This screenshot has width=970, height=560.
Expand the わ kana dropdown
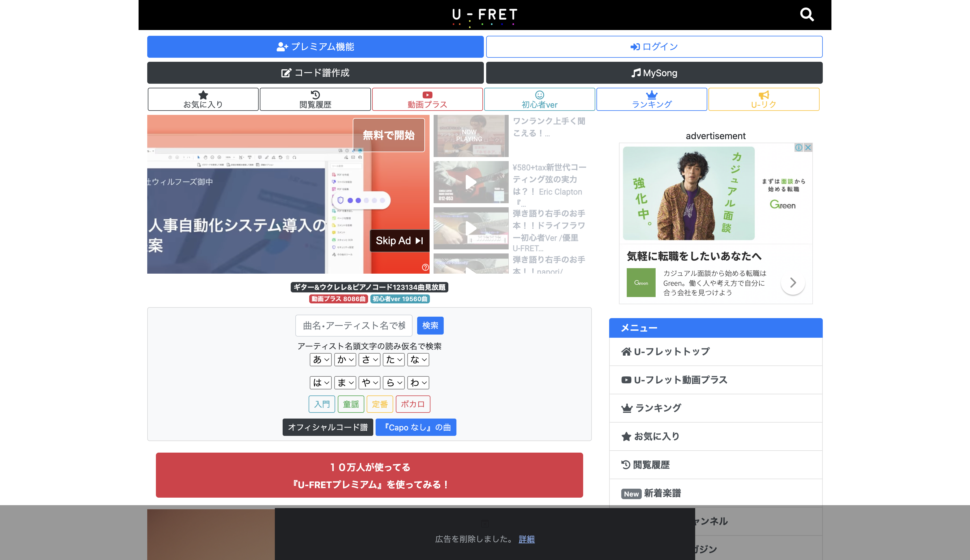[418, 383]
